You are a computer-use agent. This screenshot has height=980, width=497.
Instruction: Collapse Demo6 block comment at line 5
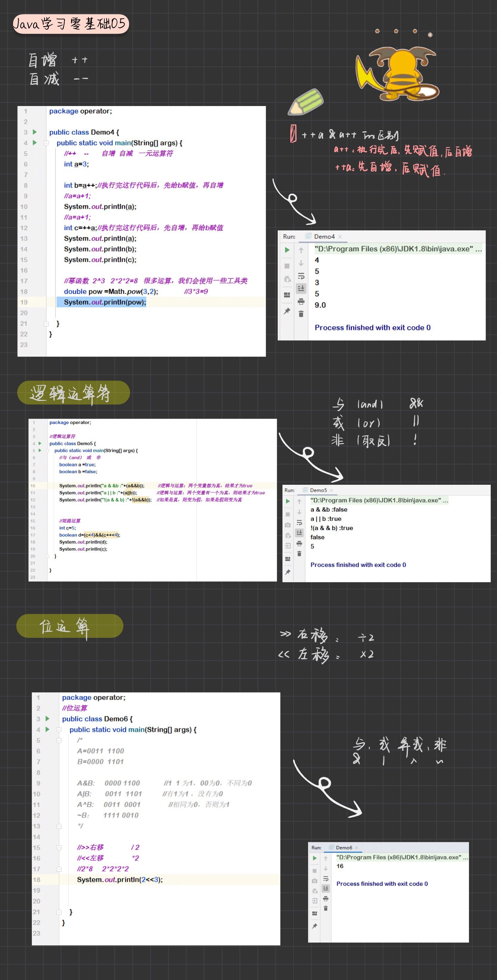click(x=59, y=740)
